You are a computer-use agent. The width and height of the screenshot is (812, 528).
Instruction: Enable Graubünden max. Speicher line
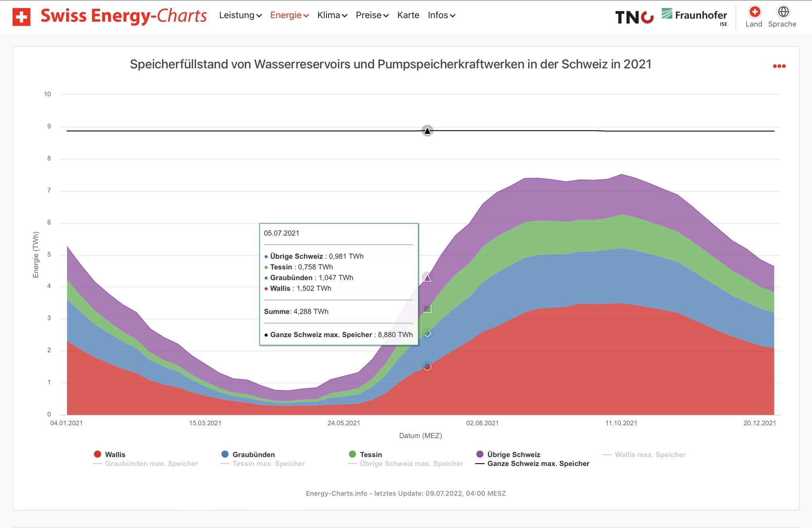pos(145,463)
